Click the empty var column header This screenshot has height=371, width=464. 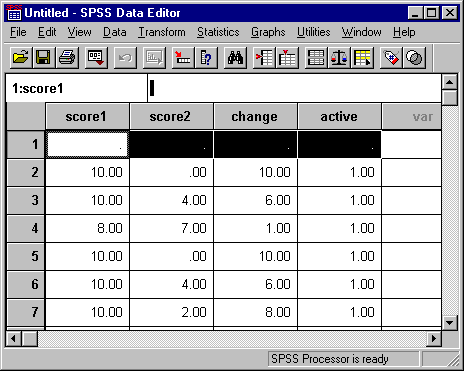coord(411,116)
